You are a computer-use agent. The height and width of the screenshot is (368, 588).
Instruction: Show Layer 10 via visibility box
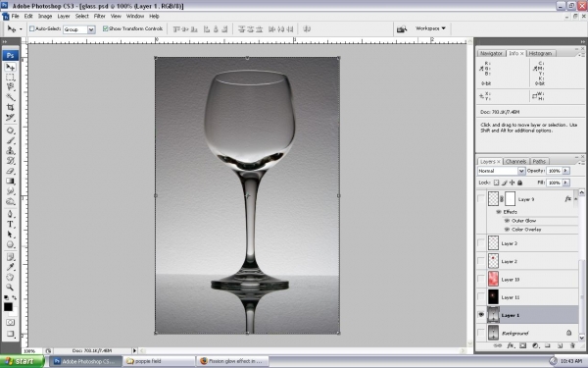(x=481, y=279)
